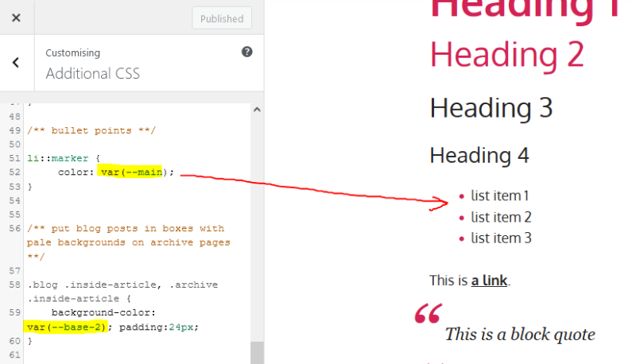Place cursor on highlighted var(--main) value

tap(134, 172)
